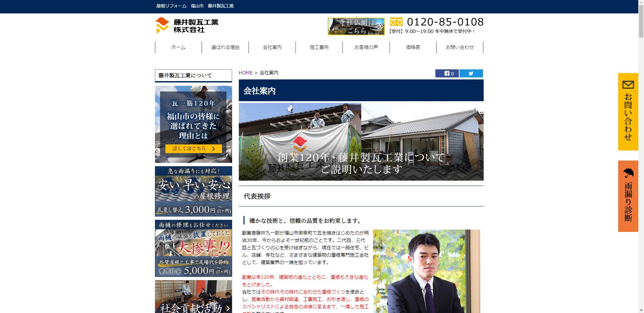Image resolution: width=644 pixels, height=313 pixels.
Task: Click the envelope icon on お問い合わせ side tab
Action: [628, 85]
